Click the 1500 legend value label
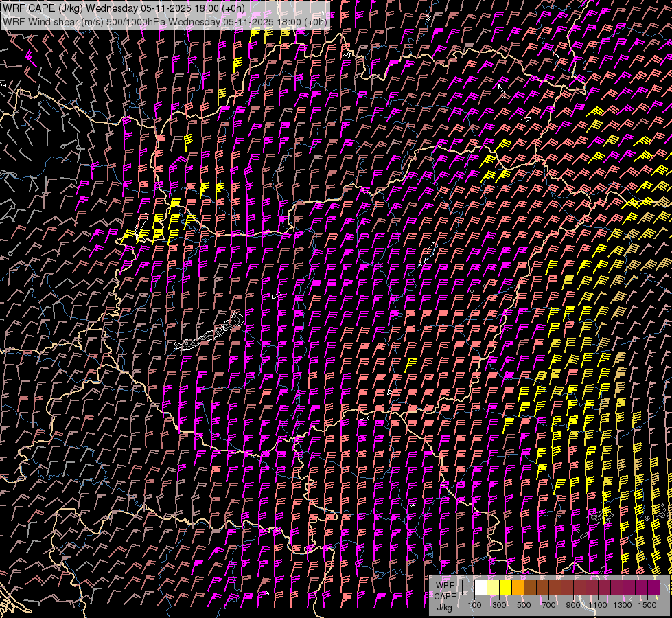The height and width of the screenshot is (618, 672). pyautogui.click(x=647, y=605)
